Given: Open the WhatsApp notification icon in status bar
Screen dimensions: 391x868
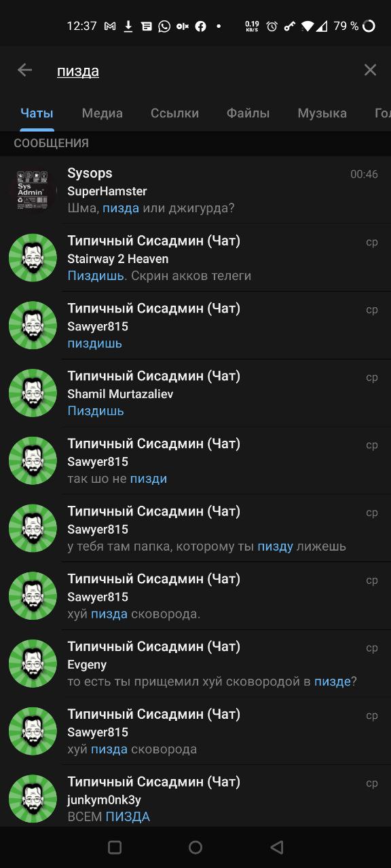Looking at the screenshot, I should (x=164, y=26).
